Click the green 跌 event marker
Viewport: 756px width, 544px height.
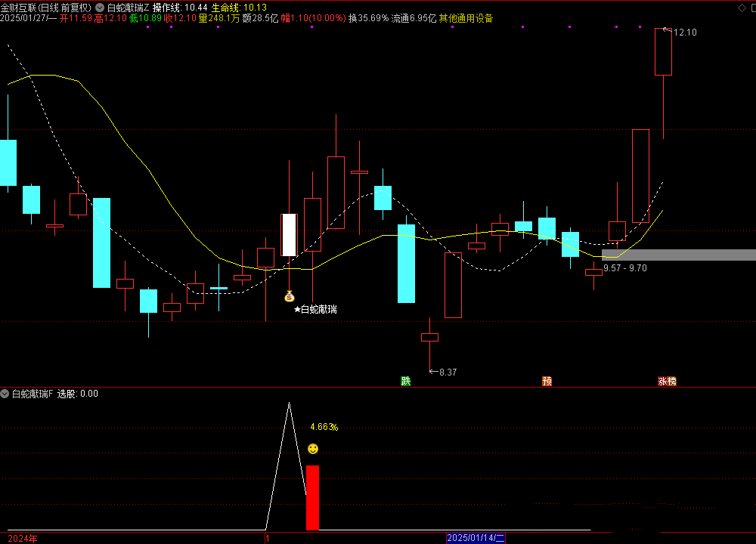tap(406, 382)
